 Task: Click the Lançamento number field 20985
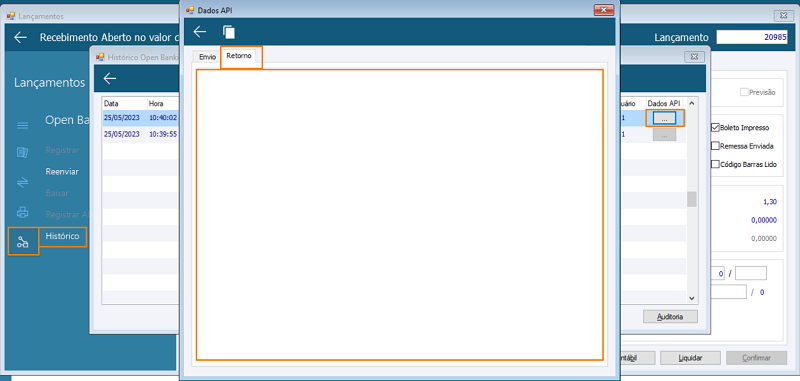coord(753,37)
